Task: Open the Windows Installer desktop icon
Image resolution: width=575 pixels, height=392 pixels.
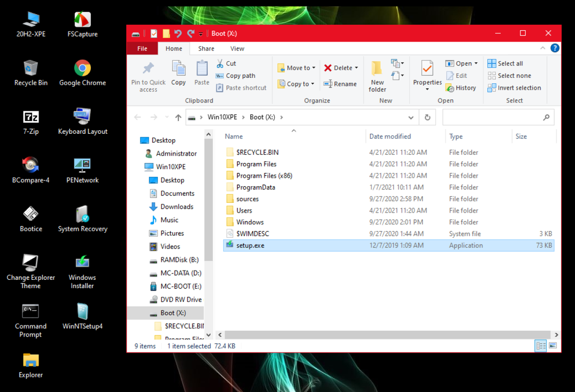Action: (82, 271)
